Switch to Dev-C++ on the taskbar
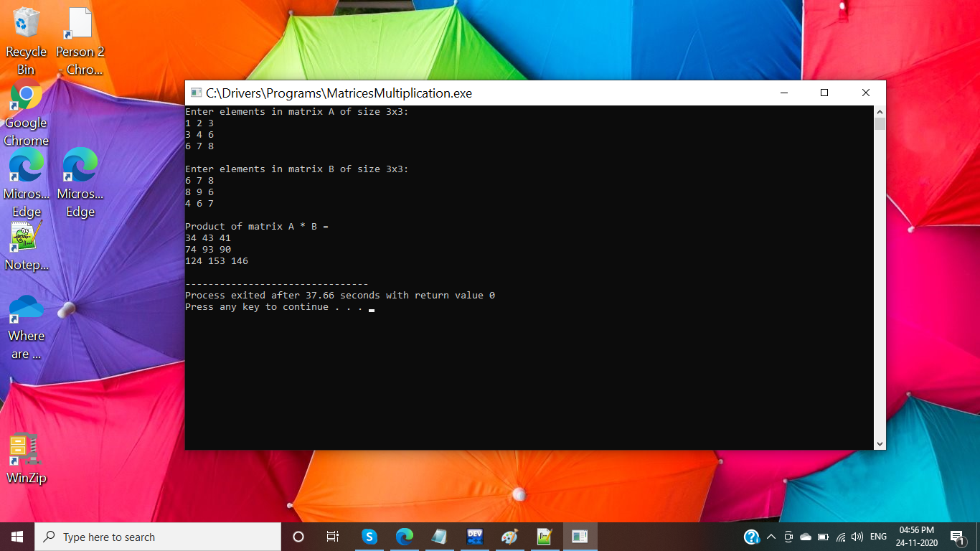The image size is (980, 551). click(474, 537)
